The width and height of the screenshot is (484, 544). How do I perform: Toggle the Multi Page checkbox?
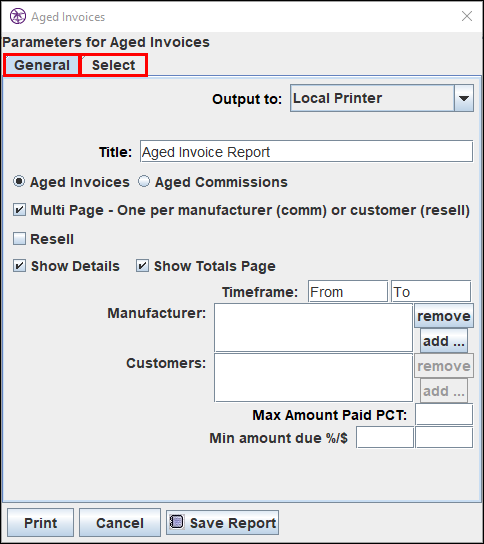19,210
